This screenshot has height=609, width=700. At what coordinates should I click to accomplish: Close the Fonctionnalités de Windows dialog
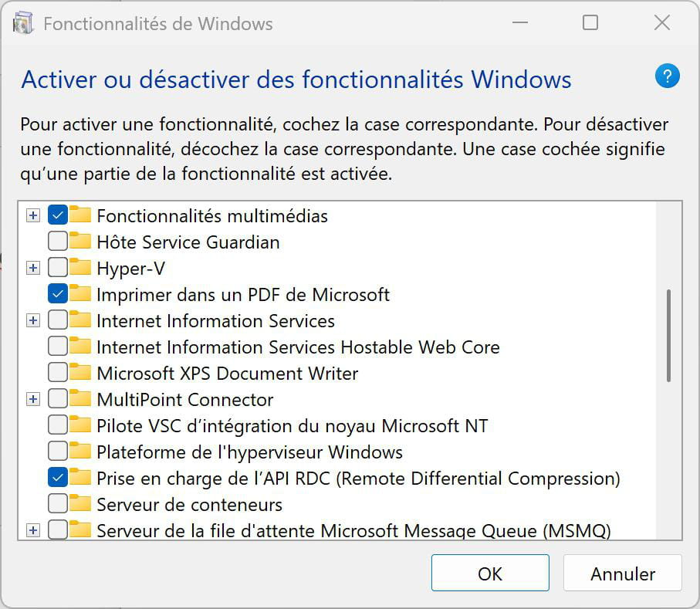click(662, 22)
